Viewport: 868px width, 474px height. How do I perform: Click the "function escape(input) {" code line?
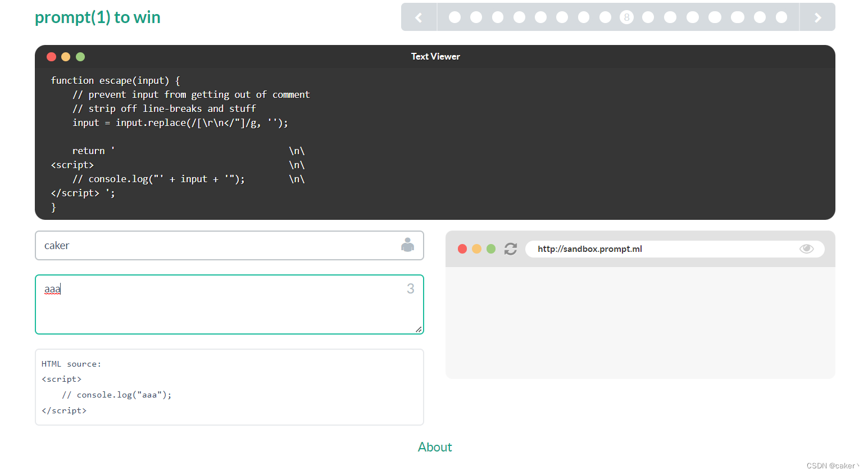point(115,80)
